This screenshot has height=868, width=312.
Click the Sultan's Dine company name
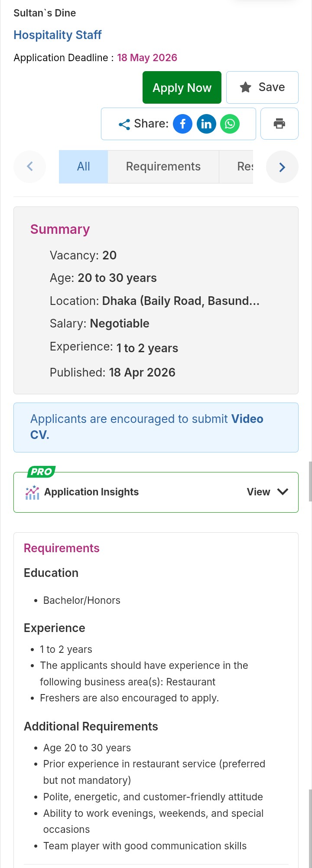45,13
